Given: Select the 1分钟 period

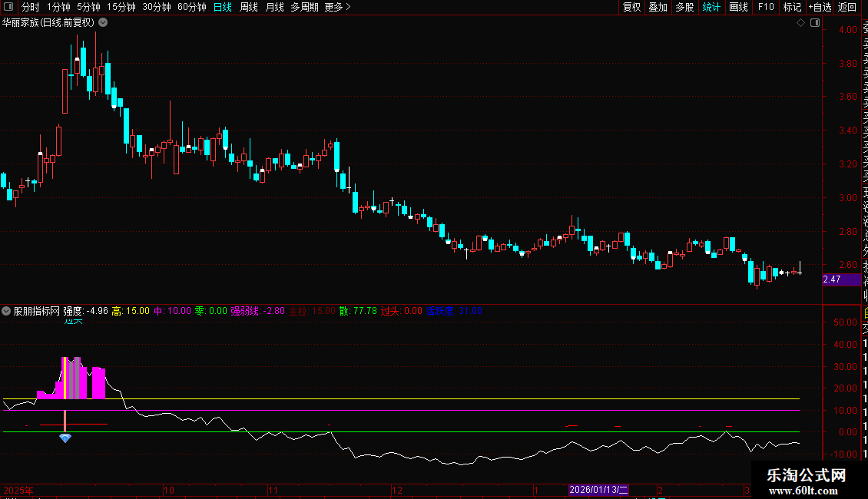Looking at the screenshot, I should click(x=58, y=7).
